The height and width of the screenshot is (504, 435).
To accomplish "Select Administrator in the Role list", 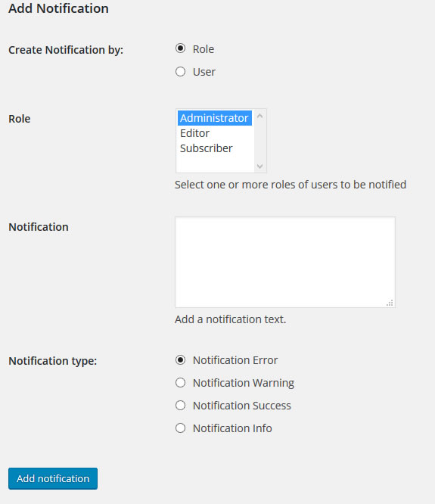I will pos(215,118).
